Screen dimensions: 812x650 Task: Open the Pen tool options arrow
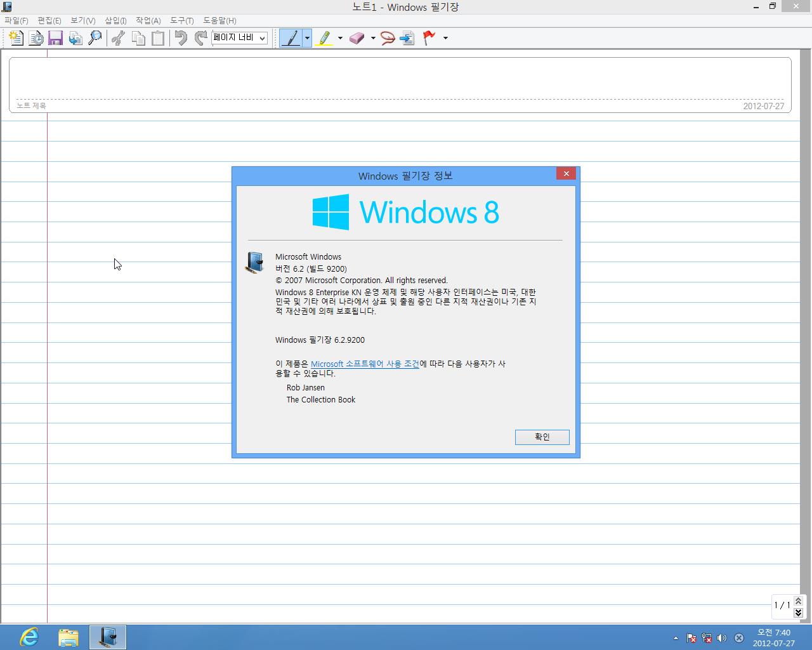point(307,38)
